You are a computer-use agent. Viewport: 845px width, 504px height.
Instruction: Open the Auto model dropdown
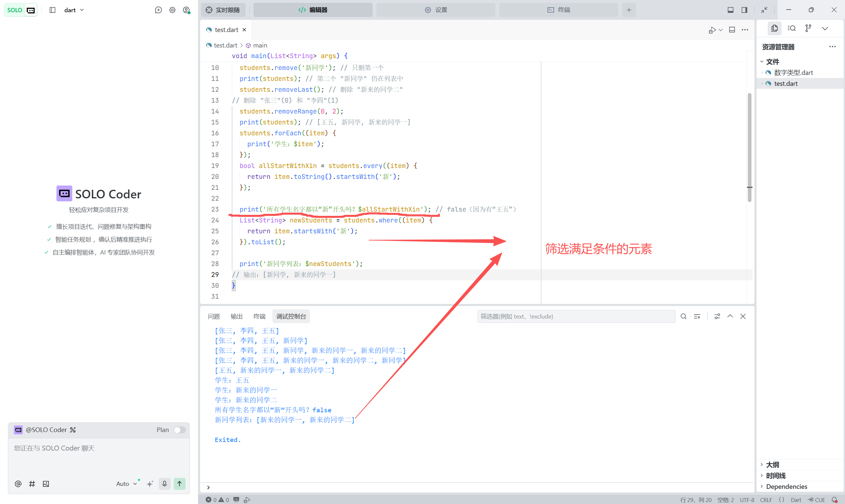(126, 484)
